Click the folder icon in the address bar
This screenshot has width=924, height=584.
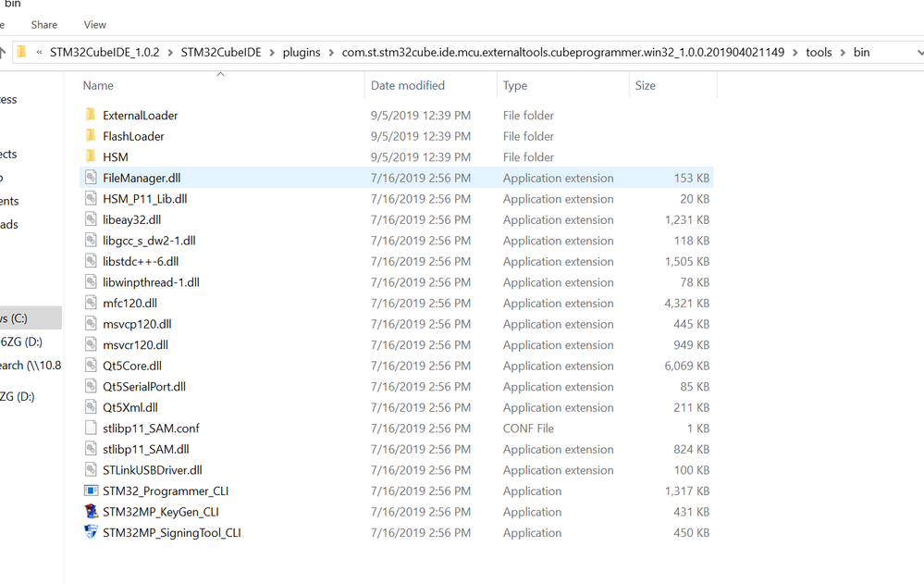click(22, 52)
